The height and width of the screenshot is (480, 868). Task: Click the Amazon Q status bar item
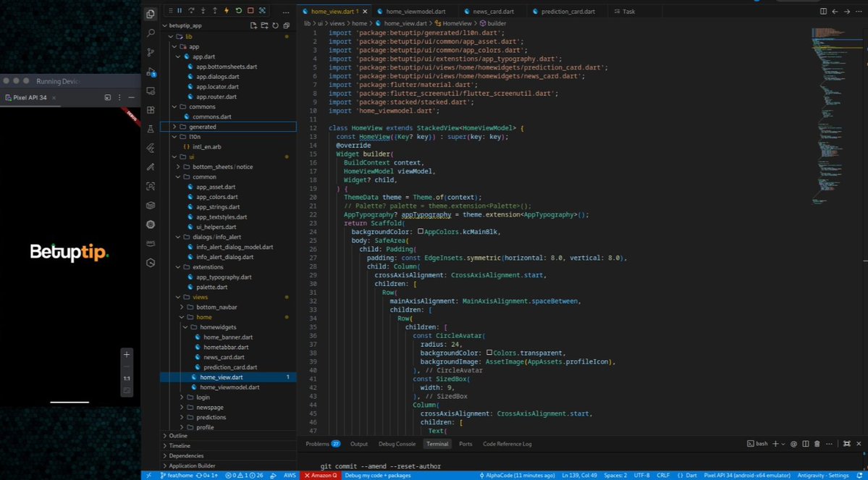coord(321,476)
